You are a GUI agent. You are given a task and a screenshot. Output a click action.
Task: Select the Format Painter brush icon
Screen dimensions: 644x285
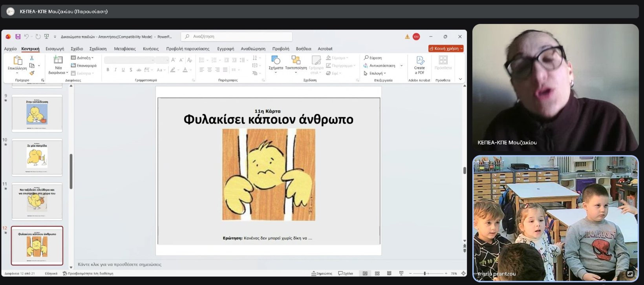[x=32, y=73]
